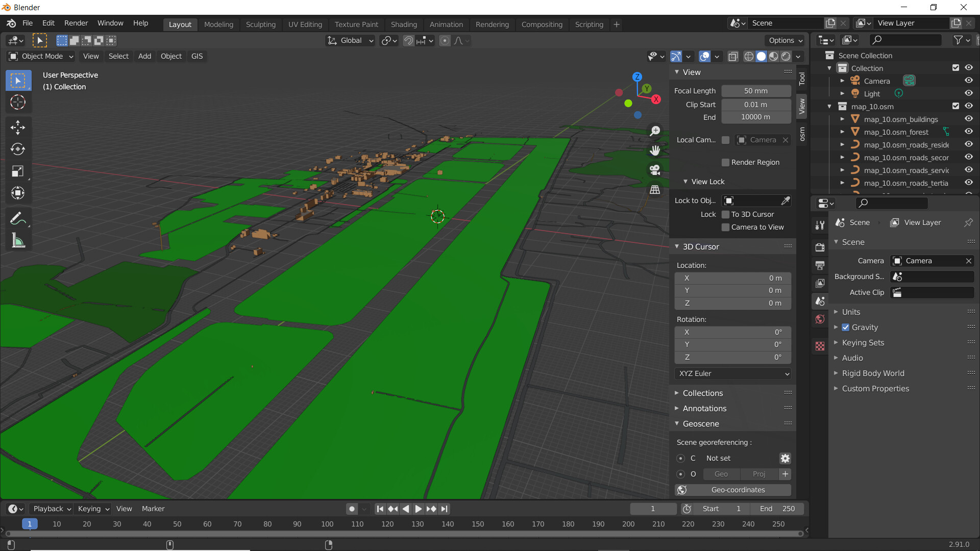
Task: Select the Annotate pencil tool
Action: click(x=18, y=219)
